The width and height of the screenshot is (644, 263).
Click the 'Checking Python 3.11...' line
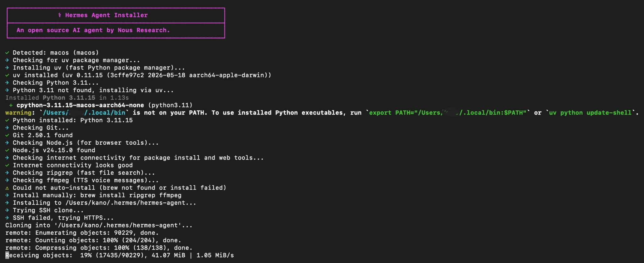pyautogui.click(x=52, y=83)
